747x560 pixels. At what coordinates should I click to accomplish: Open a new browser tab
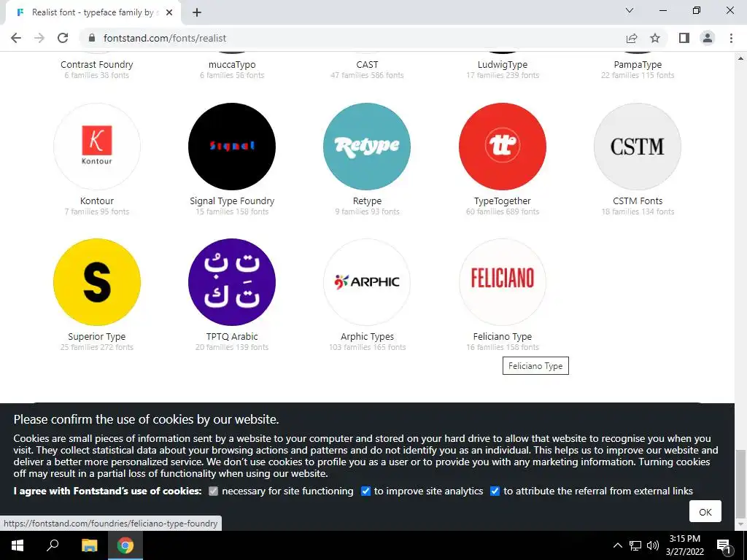click(x=197, y=13)
